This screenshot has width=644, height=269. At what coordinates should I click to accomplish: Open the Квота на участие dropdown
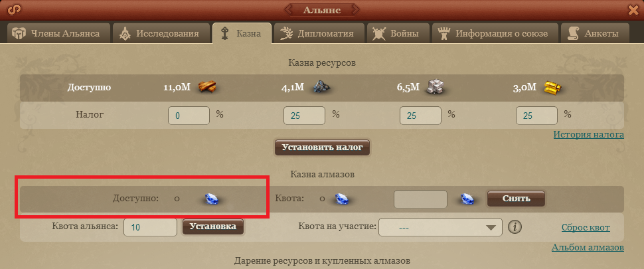click(x=440, y=227)
